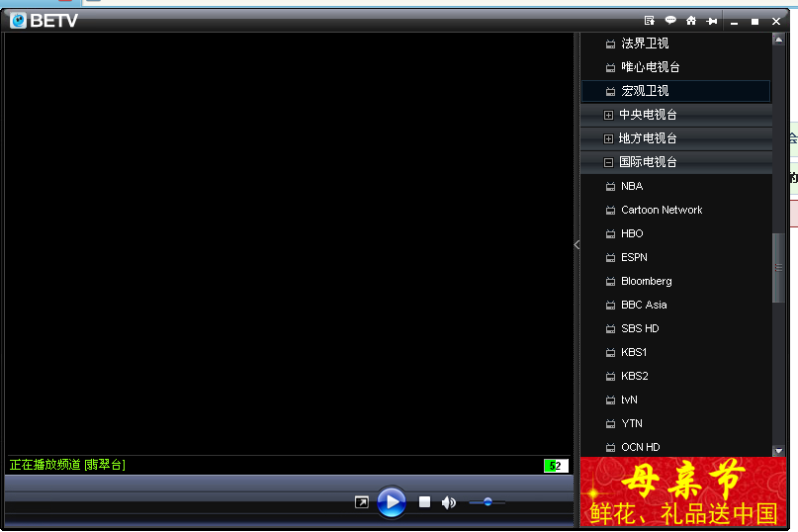Click the BETV logo icon
798x532 pixels.
(x=18, y=21)
